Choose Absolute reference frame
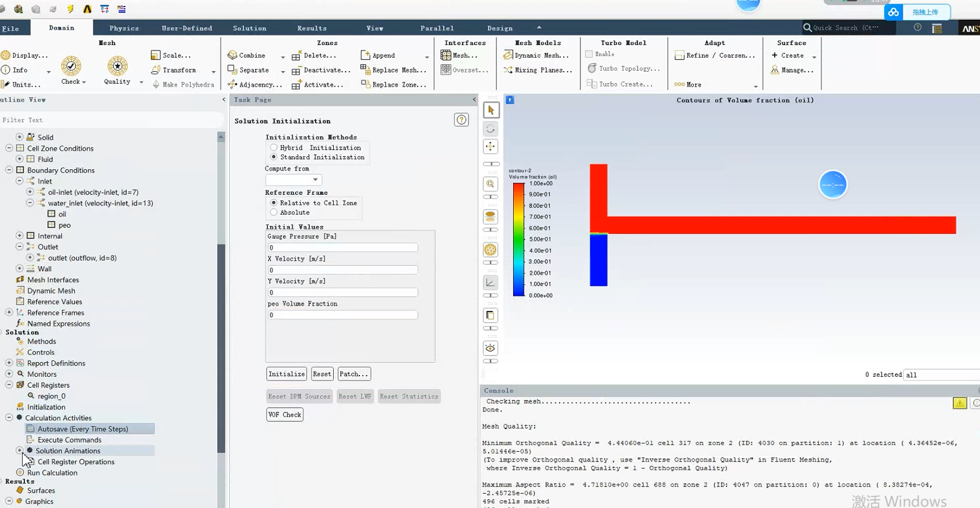This screenshot has height=508, width=980. [274, 212]
